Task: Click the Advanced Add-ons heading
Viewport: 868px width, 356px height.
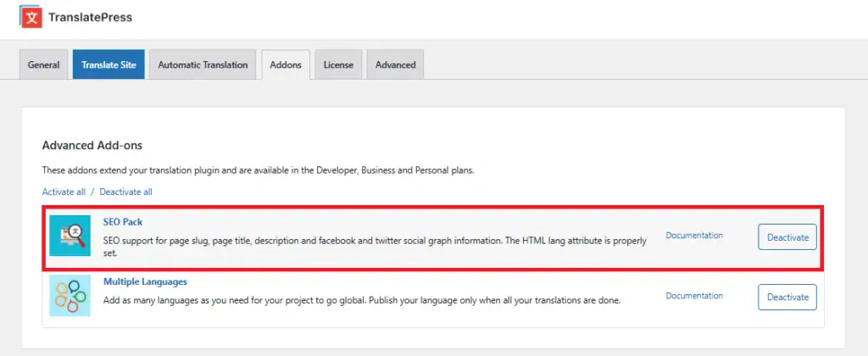Action: (92, 146)
